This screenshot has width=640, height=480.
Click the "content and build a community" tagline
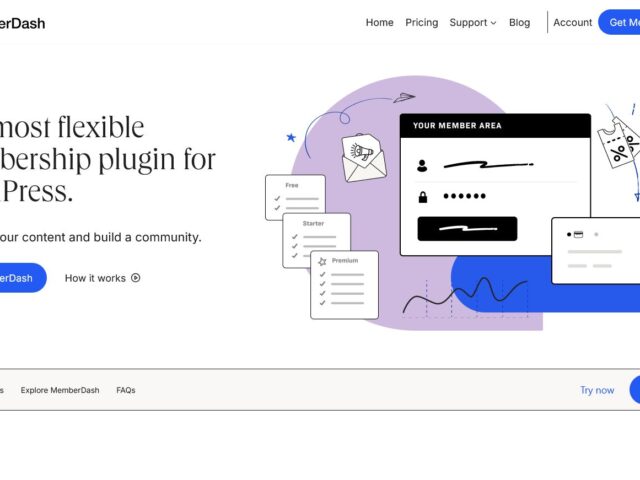pos(112,237)
